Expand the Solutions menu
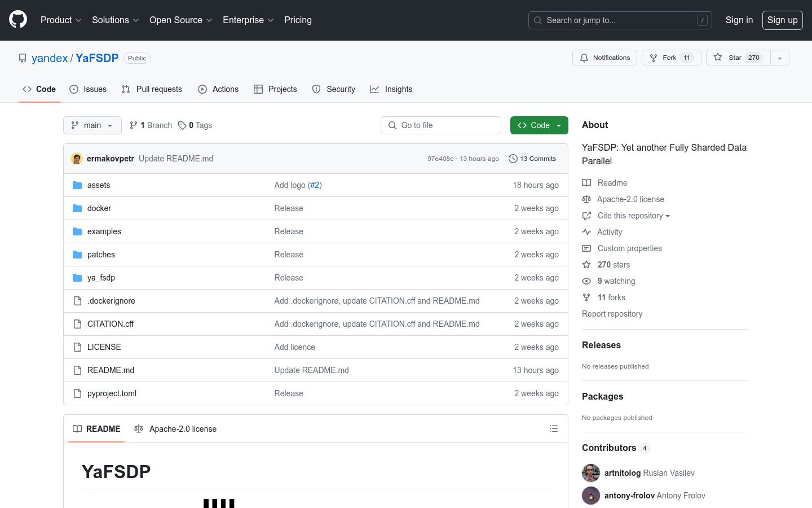The height and width of the screenshot is (508, 812). coord(116,20)
